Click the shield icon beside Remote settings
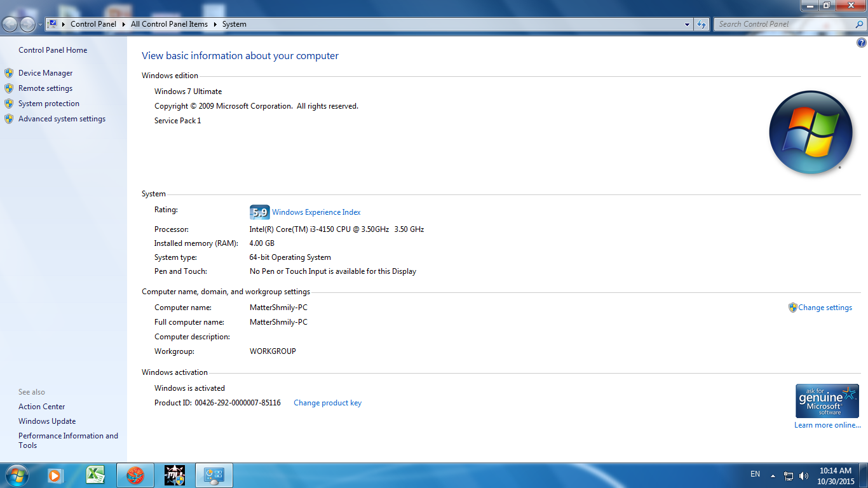868x488 pixels. pos(9,88)
